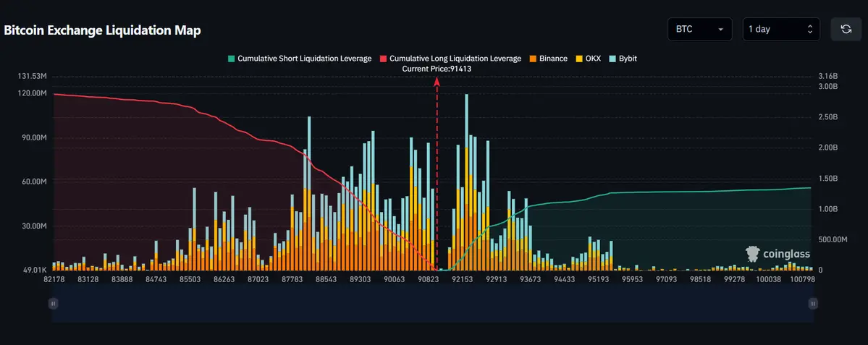Click the 100038 price axis label
The height and width of the screenshot is (345, 868).
click(768, 280)
